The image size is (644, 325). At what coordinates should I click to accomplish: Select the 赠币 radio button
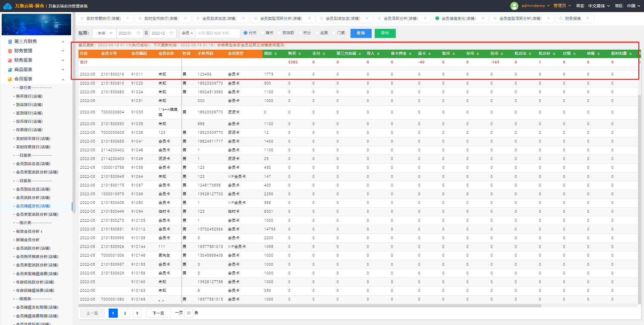(x=262, y=33)
